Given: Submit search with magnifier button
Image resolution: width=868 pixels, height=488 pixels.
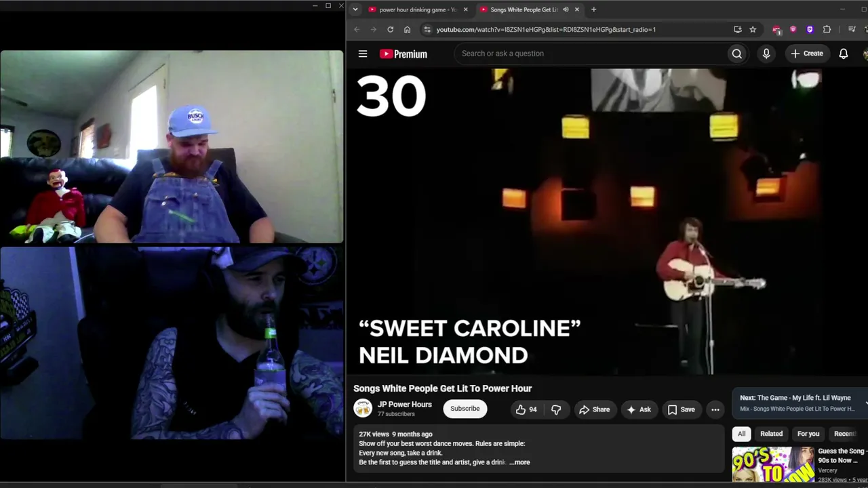Looking at the screenshot, I should [x=737, y=54].
